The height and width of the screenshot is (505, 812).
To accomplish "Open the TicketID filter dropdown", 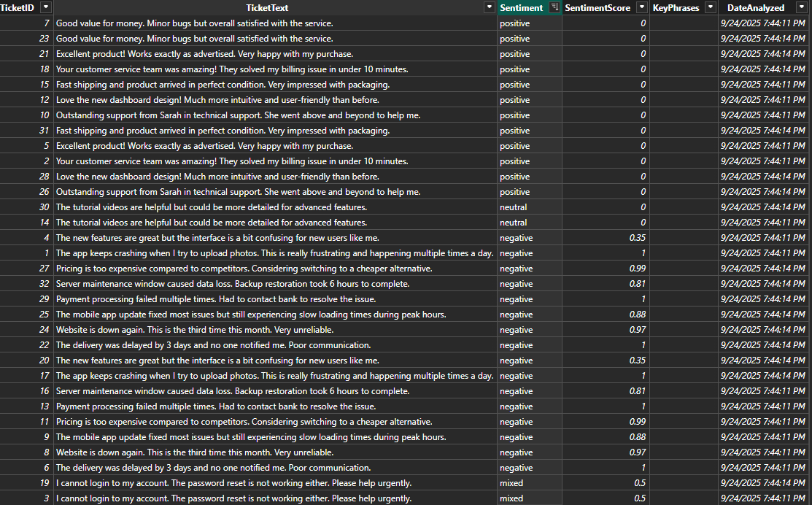I will [x=45, y=7].
